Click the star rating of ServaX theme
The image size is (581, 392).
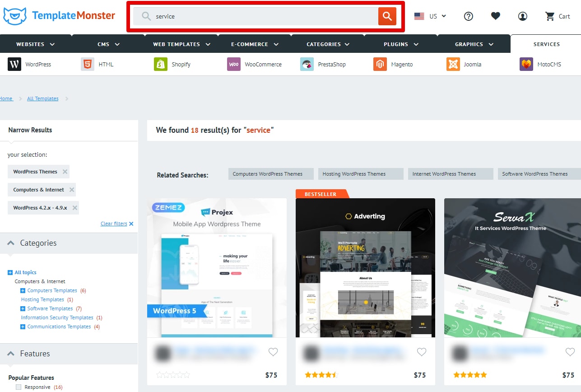470,375
